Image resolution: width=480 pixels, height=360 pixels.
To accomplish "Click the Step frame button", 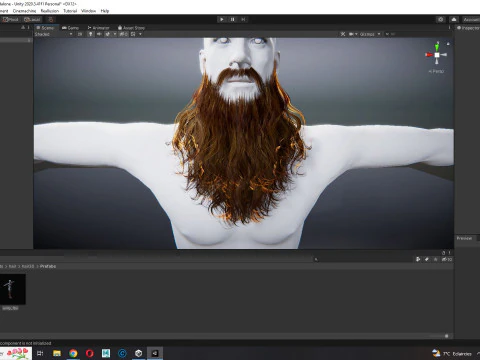I will (243, 19).
